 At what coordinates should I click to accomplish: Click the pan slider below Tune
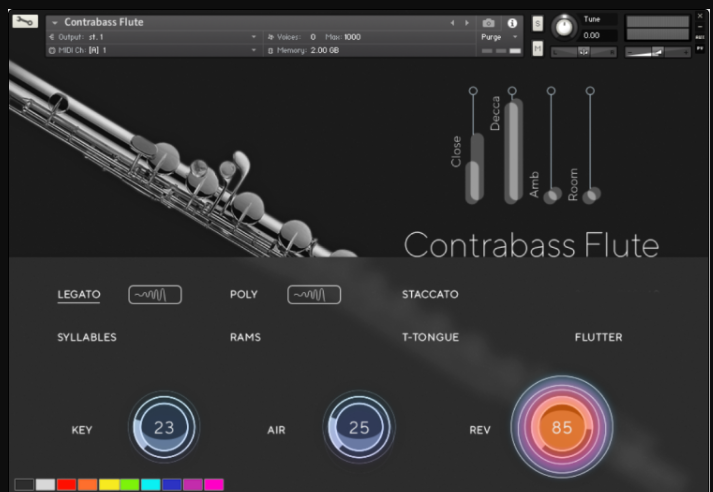point(584,52)
